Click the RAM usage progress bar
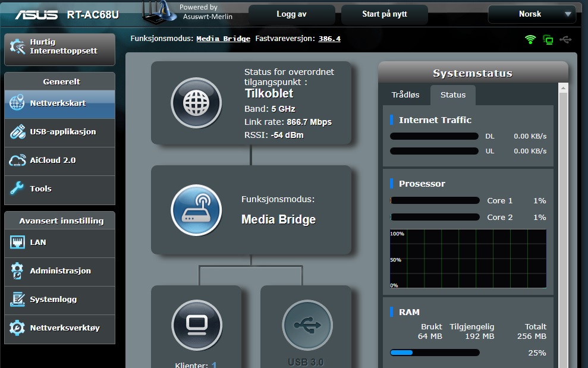This screenshot has width=588, height=368. tap(435, 353)
